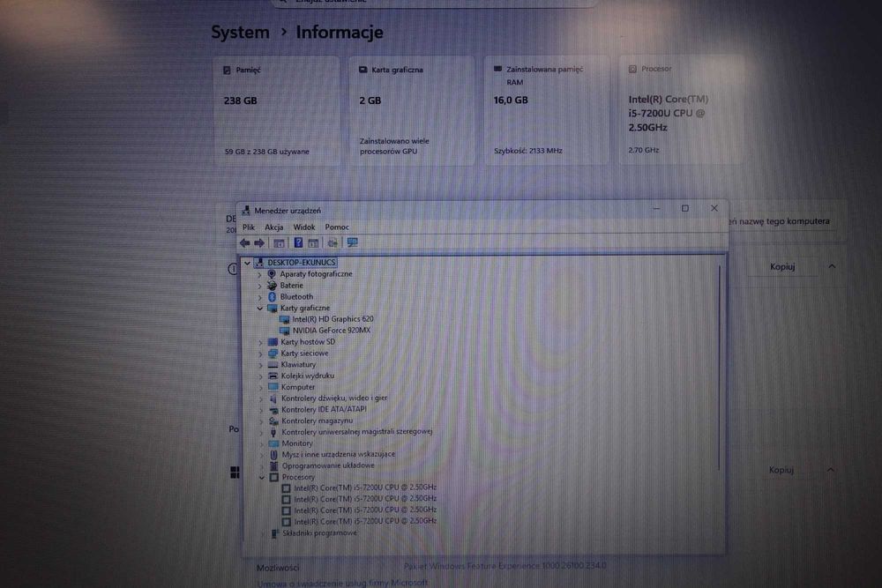The image size is (882, 588).
Task: Click Kopiuj next to Windows specifications
Action: click(x=781, y=470)
